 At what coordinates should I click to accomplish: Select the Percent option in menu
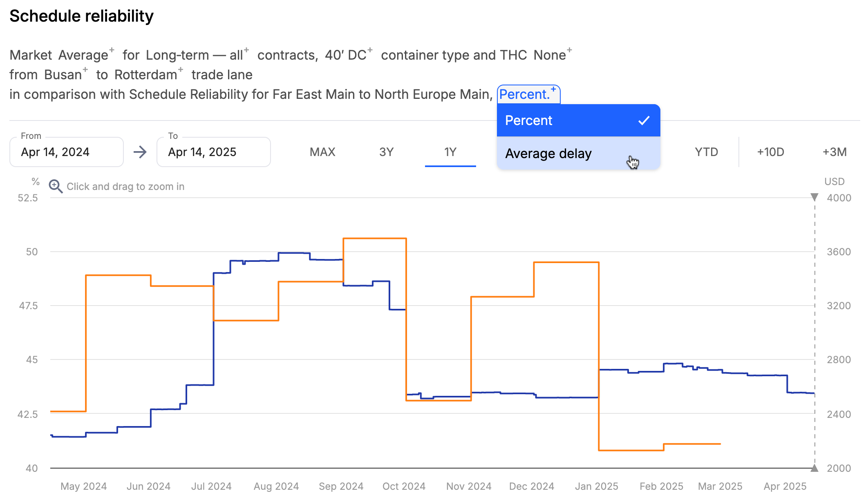click(x=578, y=121)
